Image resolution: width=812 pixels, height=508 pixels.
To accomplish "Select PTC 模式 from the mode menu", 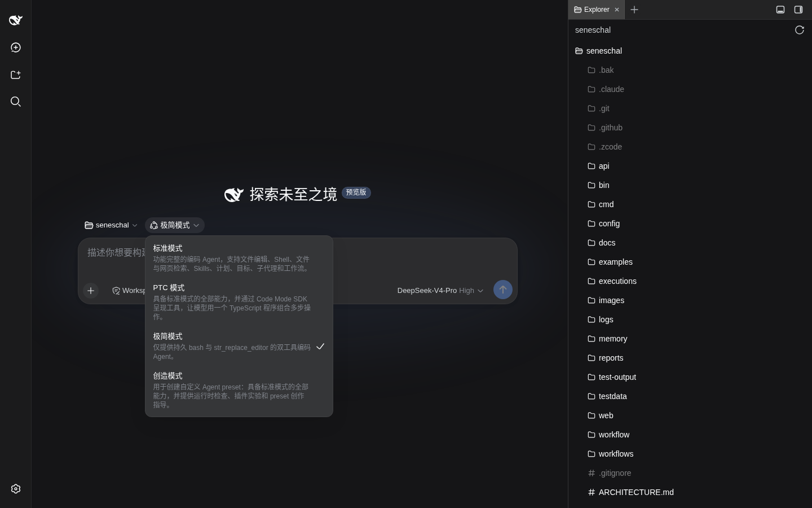I will click(239, 302).
